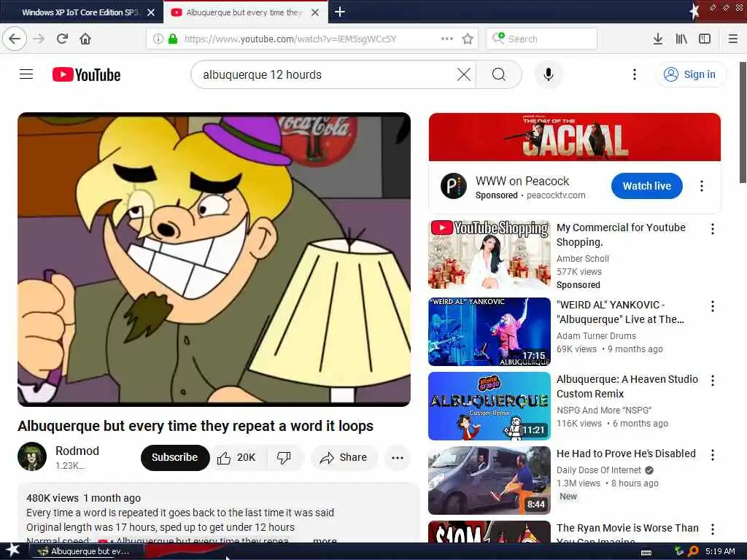Select the Albuquerque YouTube tab
The image size is (747, 560).
244,12
